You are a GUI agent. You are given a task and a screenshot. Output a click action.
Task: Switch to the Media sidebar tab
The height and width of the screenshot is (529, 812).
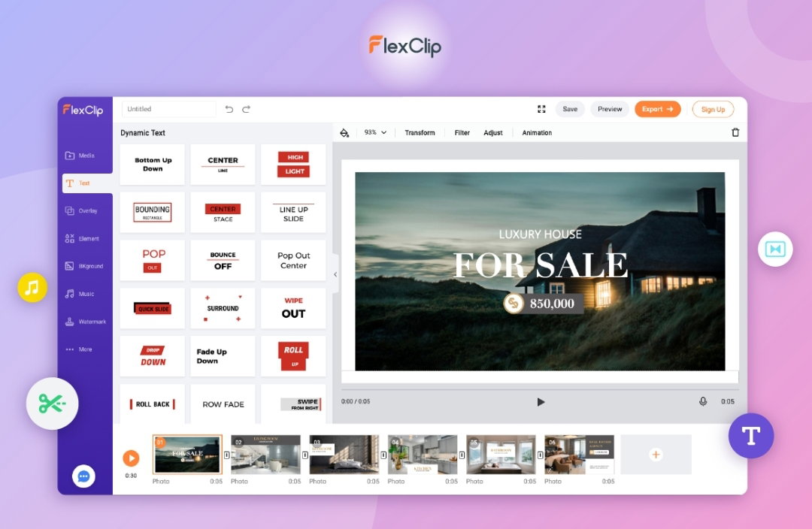80,156
